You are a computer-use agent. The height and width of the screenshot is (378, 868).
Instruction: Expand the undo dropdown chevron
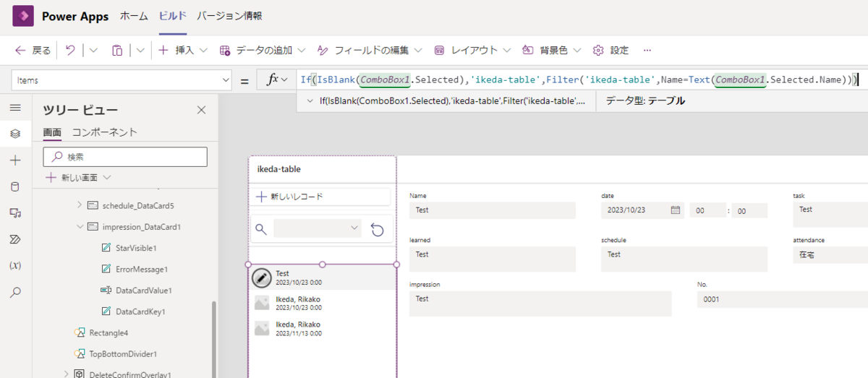click(93, 51)
